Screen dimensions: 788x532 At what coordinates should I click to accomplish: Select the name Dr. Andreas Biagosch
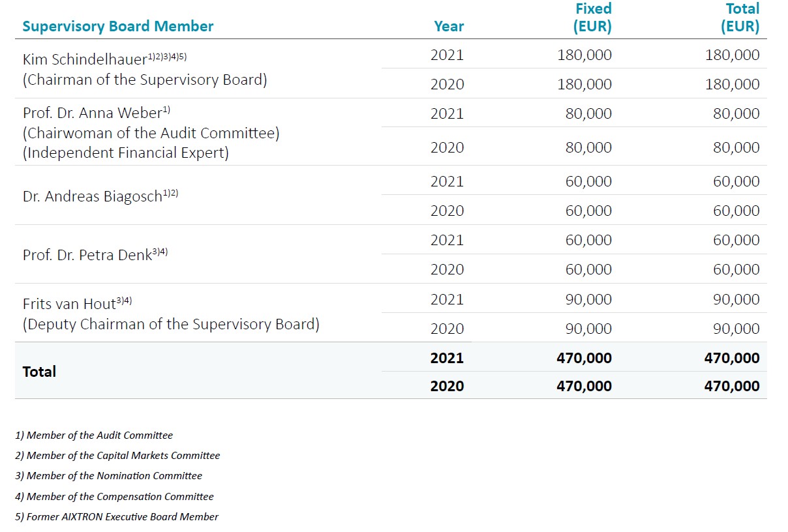pyautogui.click(x=92, y=196)
